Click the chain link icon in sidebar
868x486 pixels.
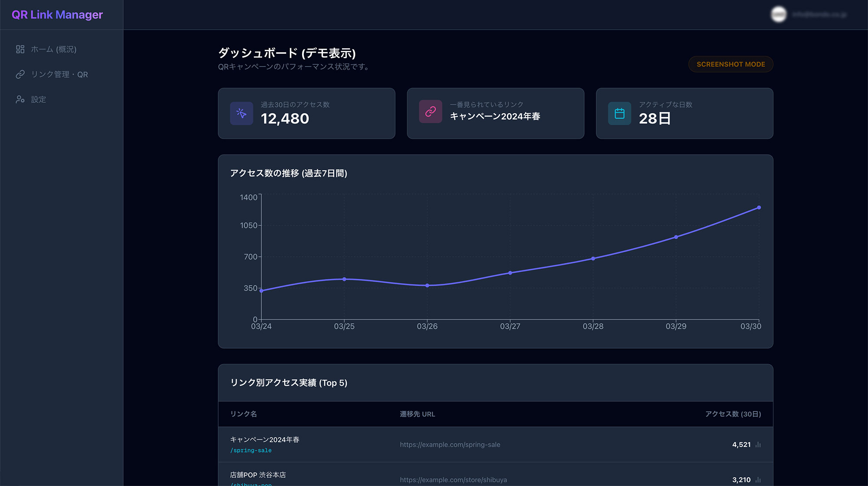pos(20,75)
